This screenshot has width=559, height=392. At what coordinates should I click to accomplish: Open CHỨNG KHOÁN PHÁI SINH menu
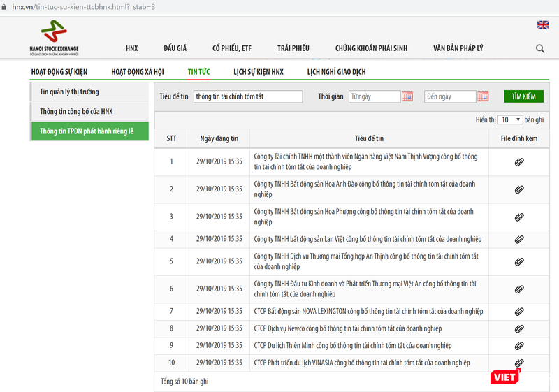371,48
